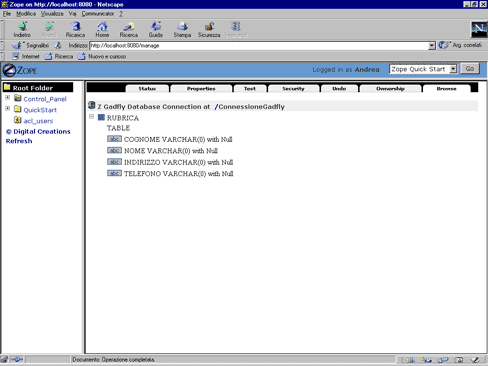Collapse the RUBRICA table node

[x=91, y=117]
